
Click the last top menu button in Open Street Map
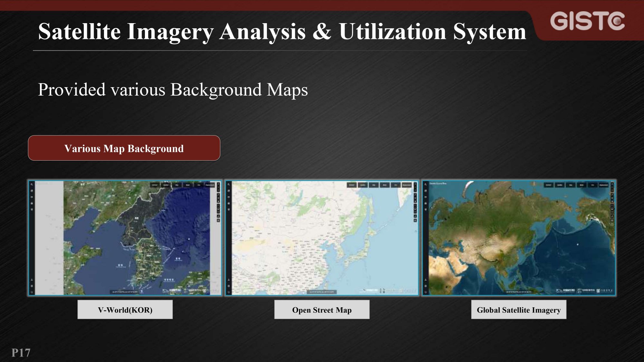click(407, 185)
